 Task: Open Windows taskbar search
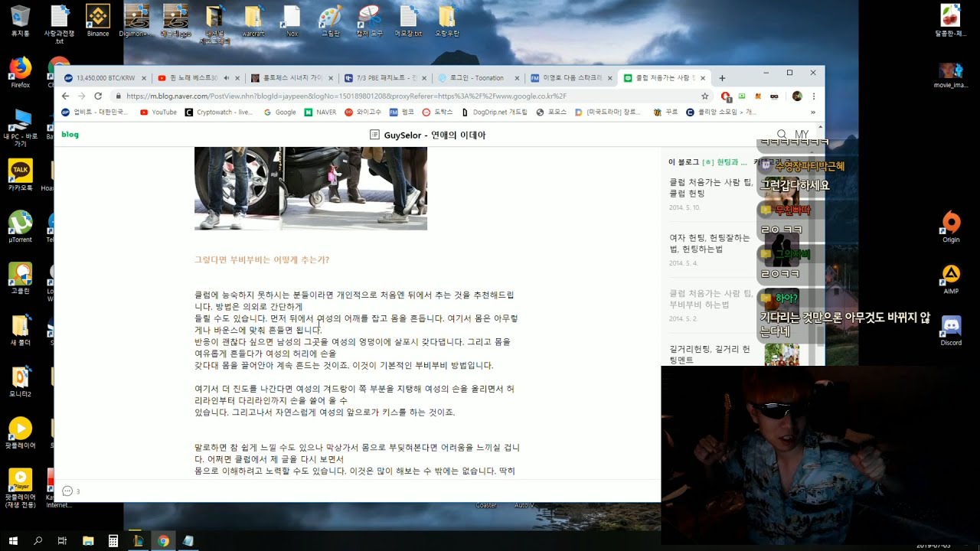[x=38, y=540]
